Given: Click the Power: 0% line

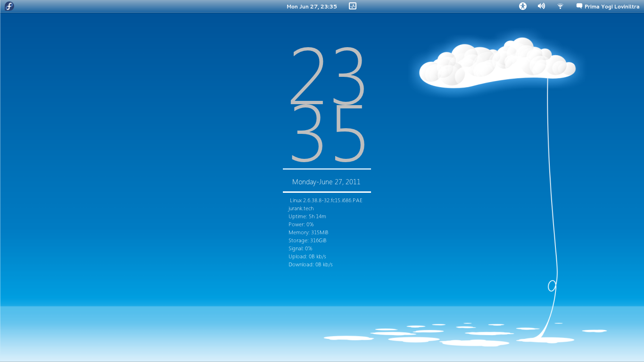Looking at the screenshot, I should [x=301, y=224].
